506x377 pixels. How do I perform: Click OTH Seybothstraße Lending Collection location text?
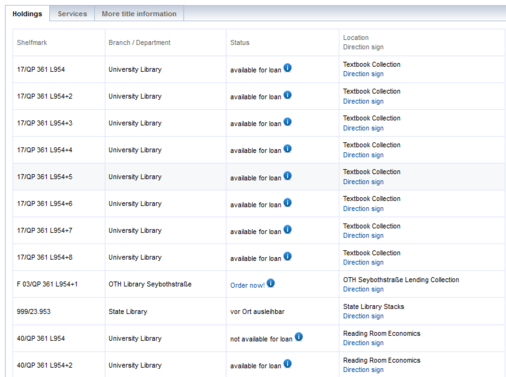[x=401, y=280]
